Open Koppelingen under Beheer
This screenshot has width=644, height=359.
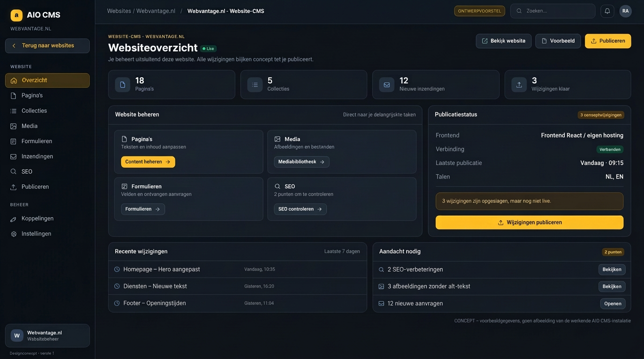click(47, 219)
